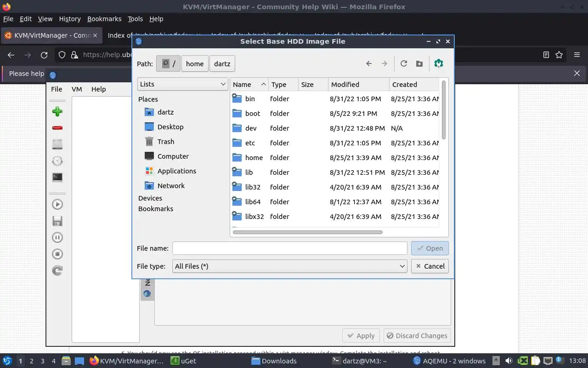
Task: Reload the folder listing in file dialog
Action: (404, 63)
